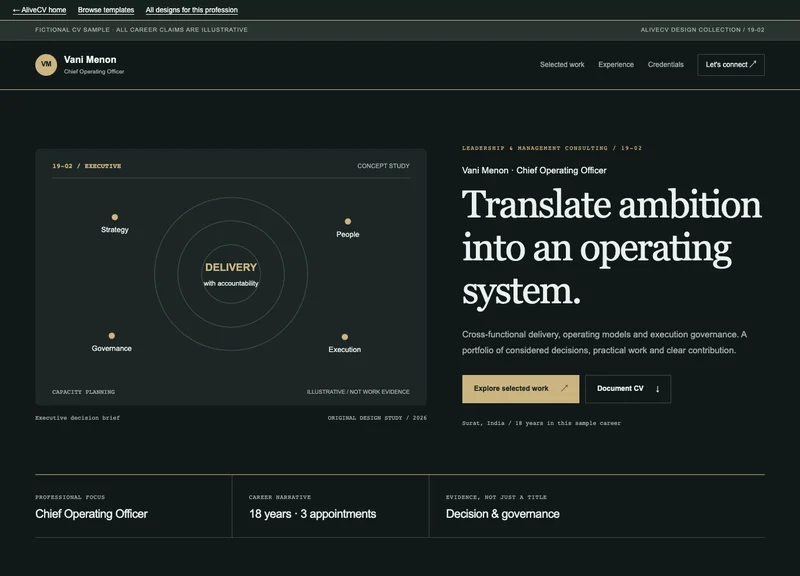Click the 'Executive decision brief' caption

pos(78,418)
